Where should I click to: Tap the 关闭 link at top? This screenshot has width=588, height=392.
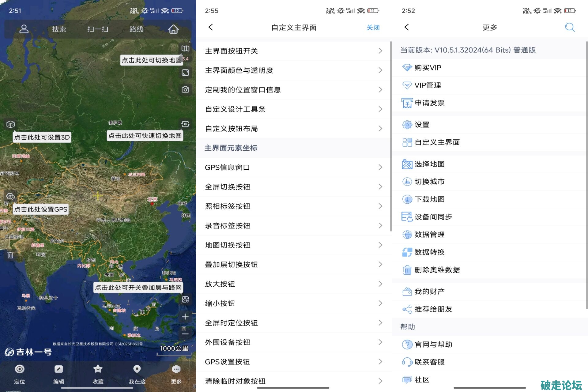point(373,28)
